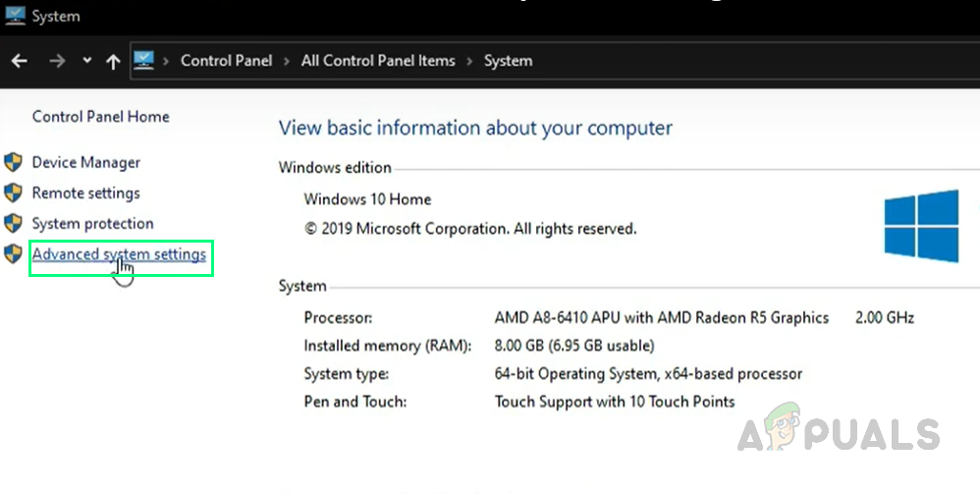980x494 pixels.
Task: Click the shield icon beside Advanced system settings
Action: tap(13, 254)
